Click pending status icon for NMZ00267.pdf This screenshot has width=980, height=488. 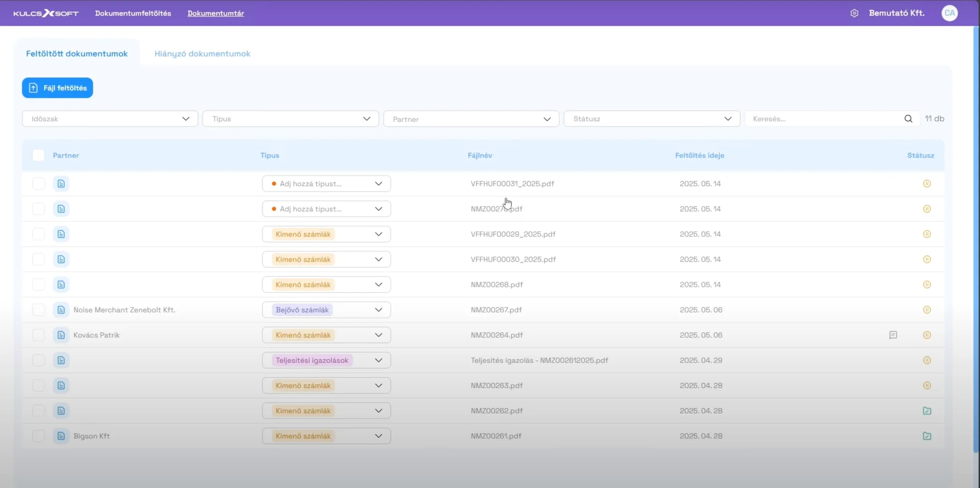pos(927,310)
